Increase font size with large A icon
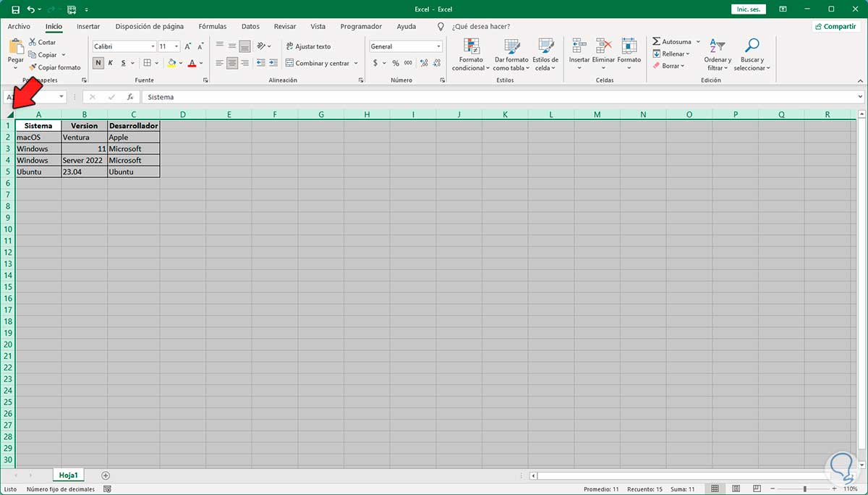 click(x=188, y=46)
